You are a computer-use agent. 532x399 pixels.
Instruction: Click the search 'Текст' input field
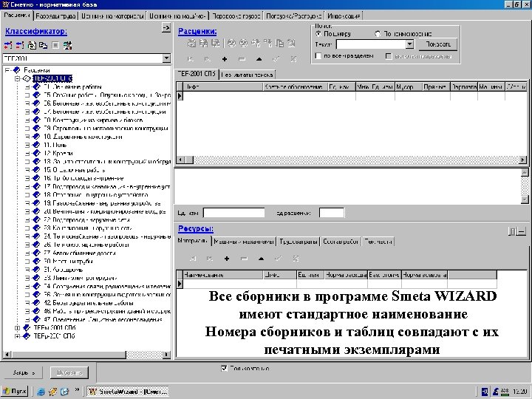coord(371,44)
